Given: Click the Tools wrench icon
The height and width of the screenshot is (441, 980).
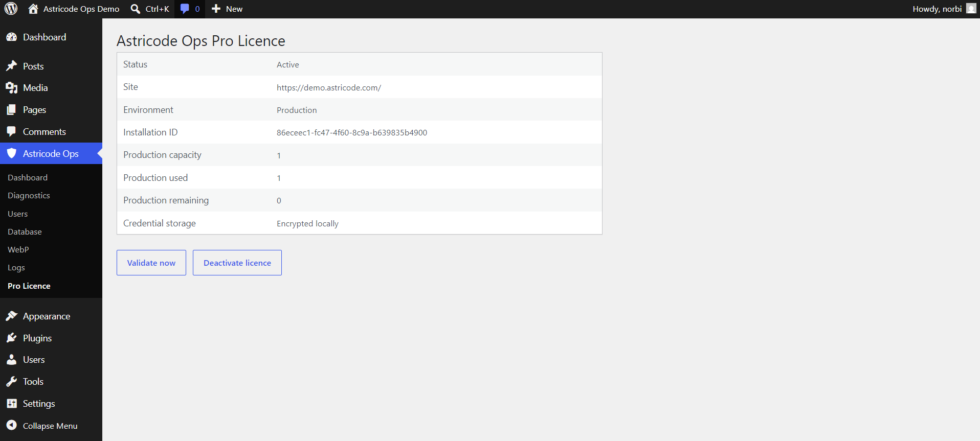Looking at the screenshot, I should click(11, 382).
